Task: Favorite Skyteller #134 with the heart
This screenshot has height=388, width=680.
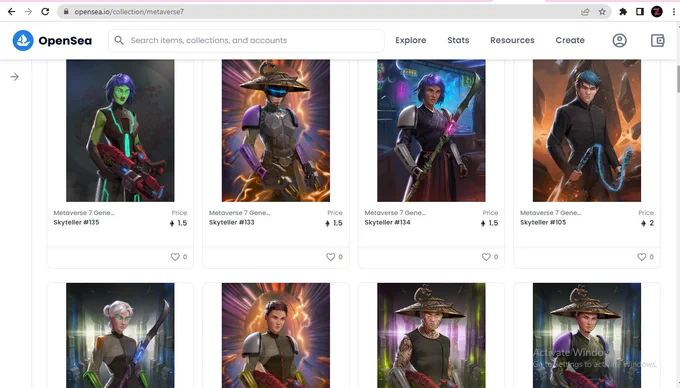Action: 486,257
